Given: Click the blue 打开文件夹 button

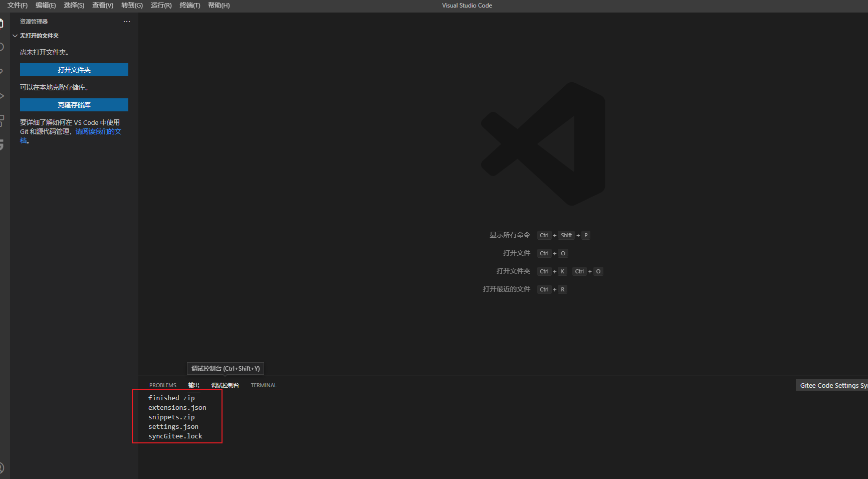Looking at the screenshot, I should [x=74, y=70].
